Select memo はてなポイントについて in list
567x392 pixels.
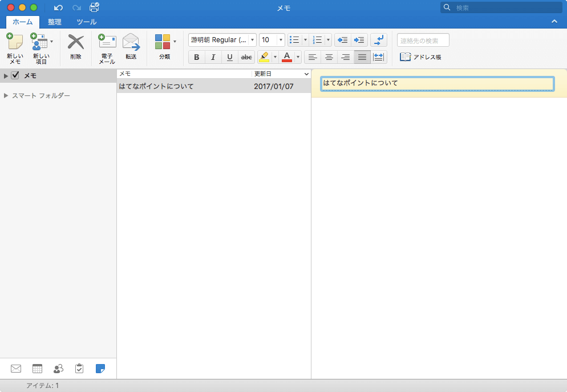156,86
